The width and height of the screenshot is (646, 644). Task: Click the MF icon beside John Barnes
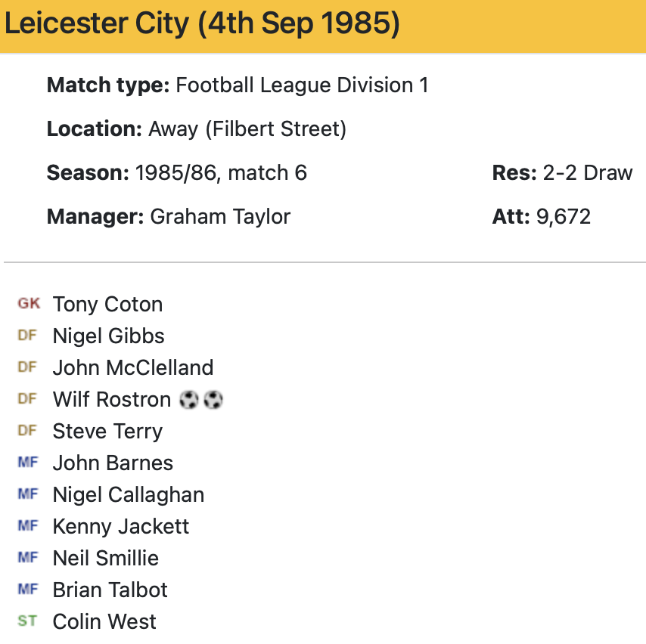tap(27, 463)
